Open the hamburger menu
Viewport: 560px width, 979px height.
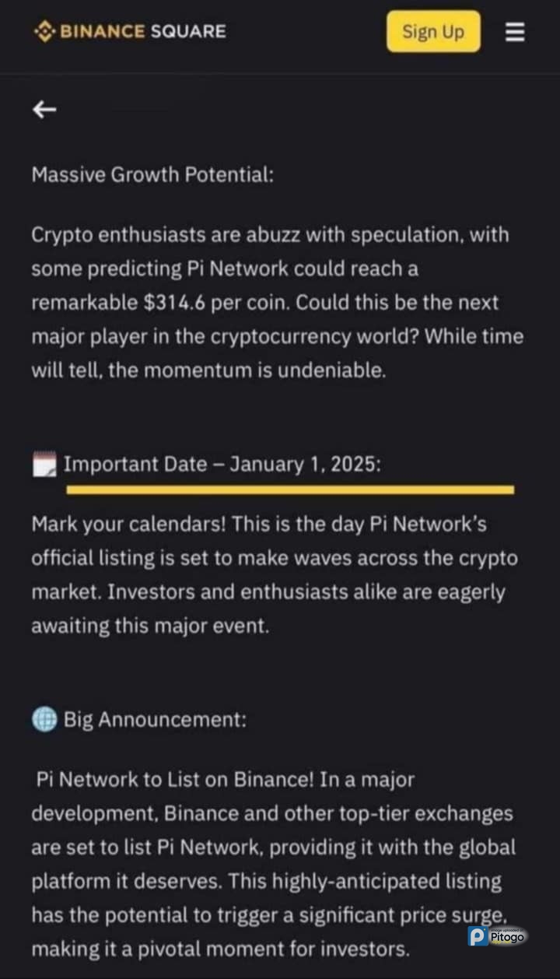pos(515,33)
